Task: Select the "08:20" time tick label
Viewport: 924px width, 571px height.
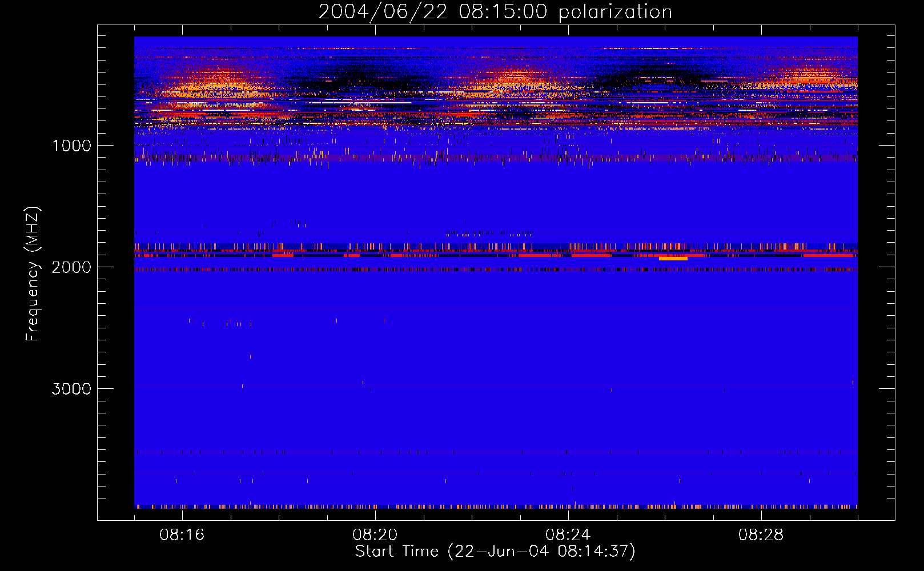Action: [375, 535]
